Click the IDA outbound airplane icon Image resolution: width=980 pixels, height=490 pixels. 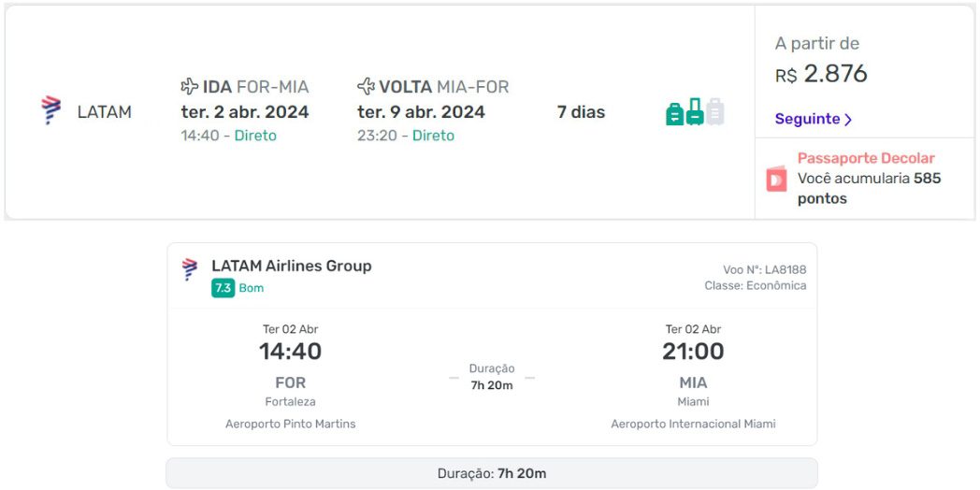coord(190,86)
